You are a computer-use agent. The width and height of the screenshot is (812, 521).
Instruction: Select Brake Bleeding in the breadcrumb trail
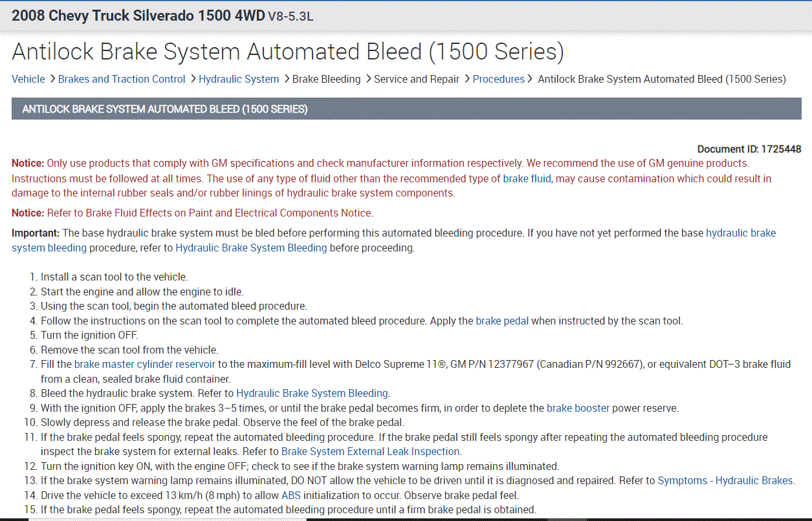tap(326, 80)
